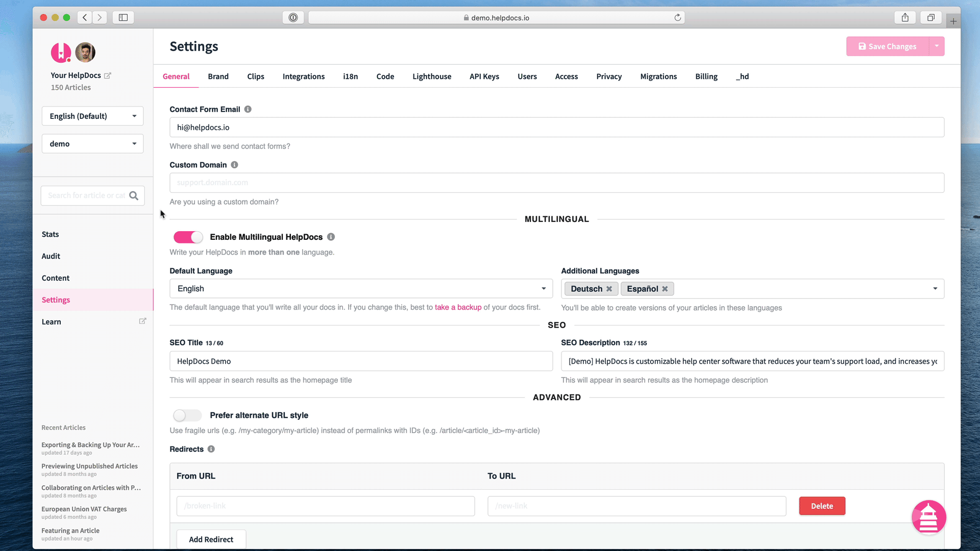Image resolution: width=980 pixels, height=551 pixels.
Task: Open Learn in the sidebar
Action: click(51, 322)
